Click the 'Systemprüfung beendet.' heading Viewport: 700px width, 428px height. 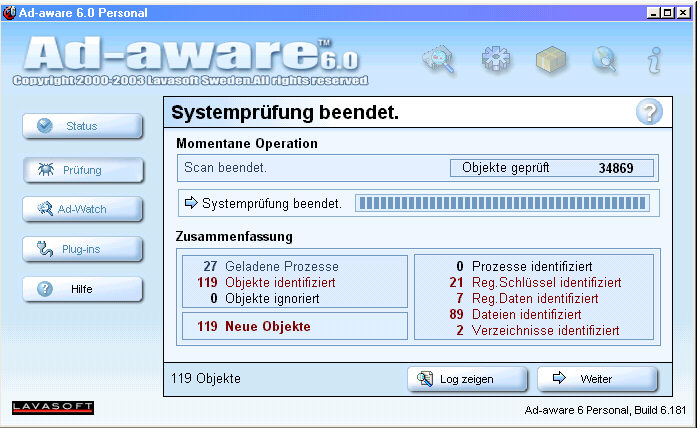pyautogui.click(x=285, y=112)
